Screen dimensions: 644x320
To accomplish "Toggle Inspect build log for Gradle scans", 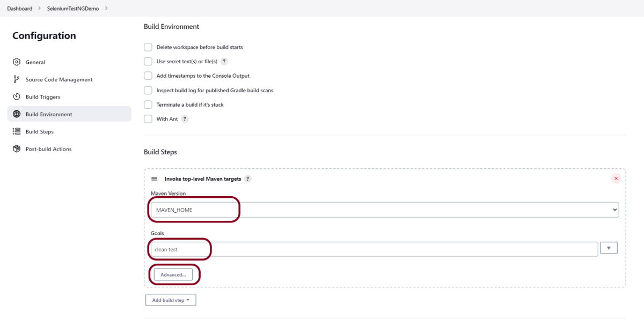I will [148, 91].
